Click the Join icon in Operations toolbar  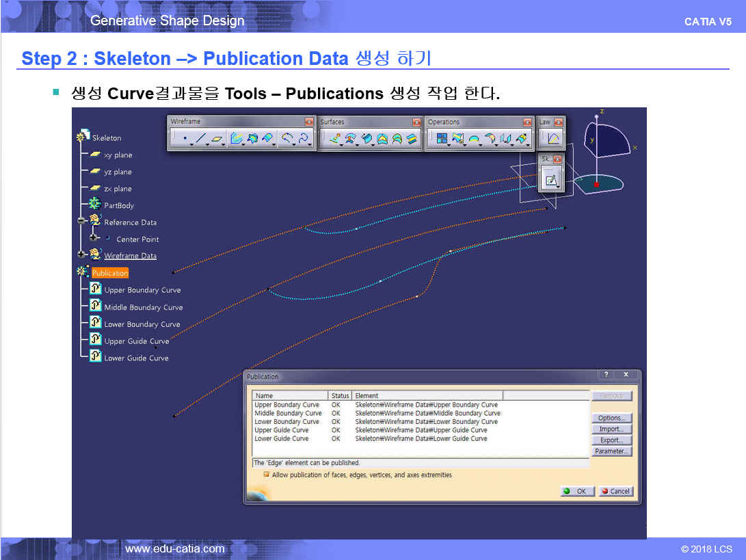[440, 139]
